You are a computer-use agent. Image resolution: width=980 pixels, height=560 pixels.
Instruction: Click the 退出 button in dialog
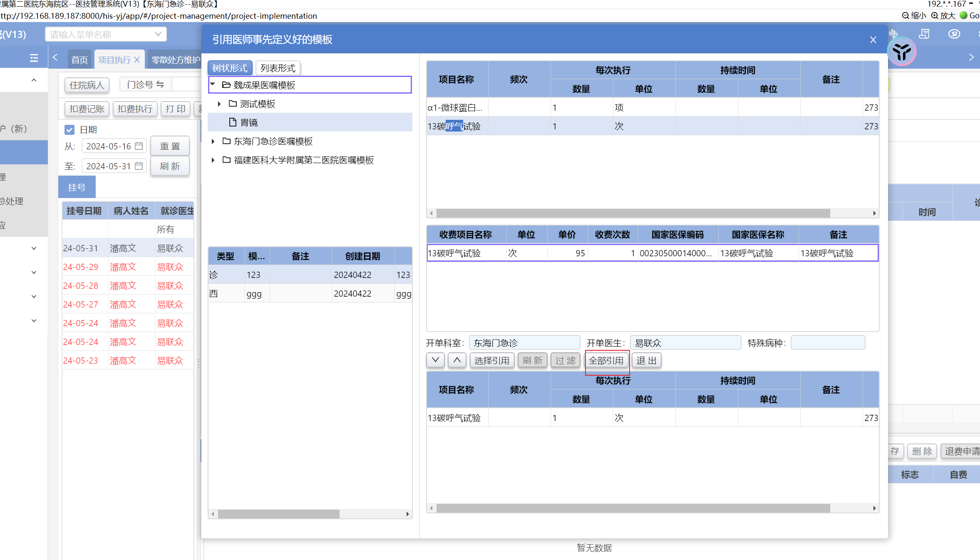[x=646, y=360]
